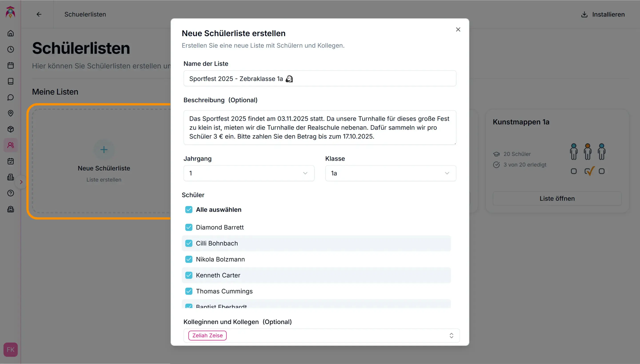
Task: Open the clock icon in the sidebar
Action: click(x=10, y=49)
